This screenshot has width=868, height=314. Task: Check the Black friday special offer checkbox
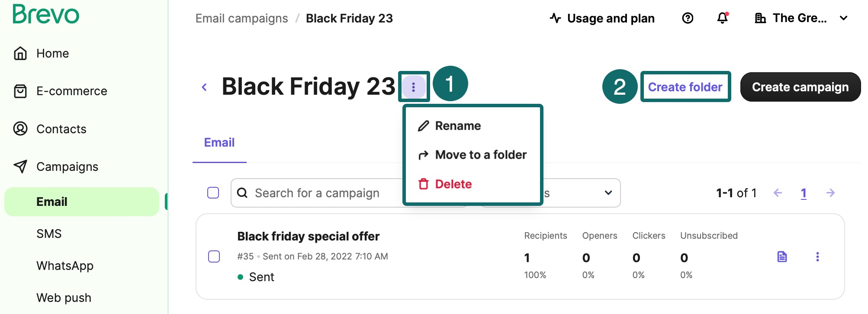tap(214, 256)
